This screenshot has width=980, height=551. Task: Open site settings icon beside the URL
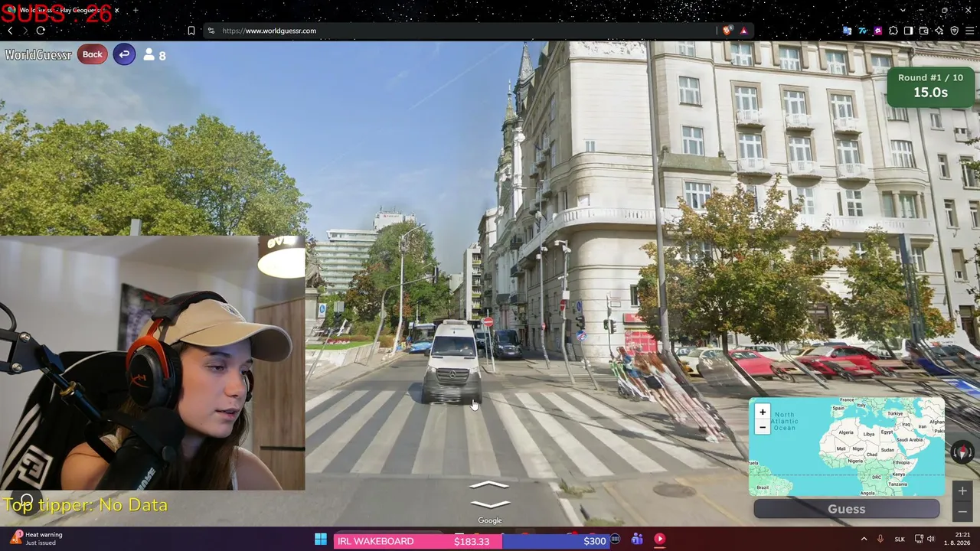click(211, 31)
